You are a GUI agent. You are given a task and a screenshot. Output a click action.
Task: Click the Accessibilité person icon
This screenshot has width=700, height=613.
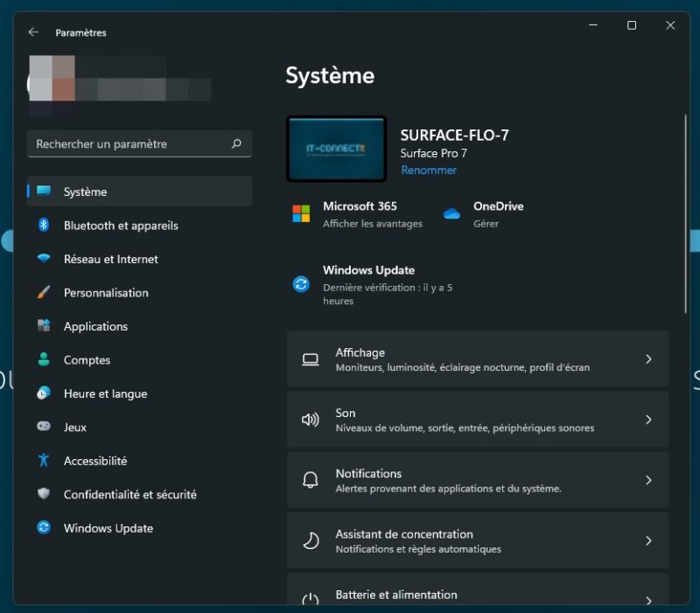(44, 461)
